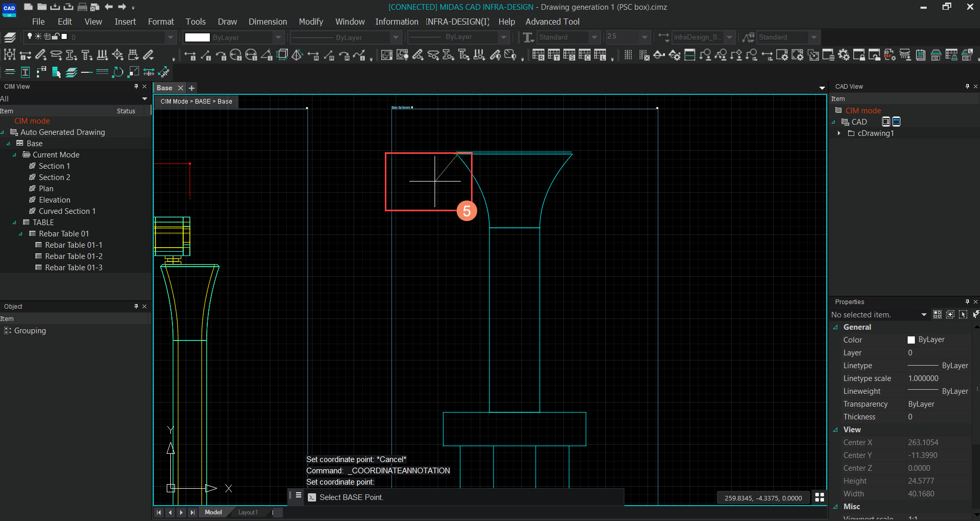Click the Linetype scale value field
Screen dimensions: 980x521
coord(938,378)
